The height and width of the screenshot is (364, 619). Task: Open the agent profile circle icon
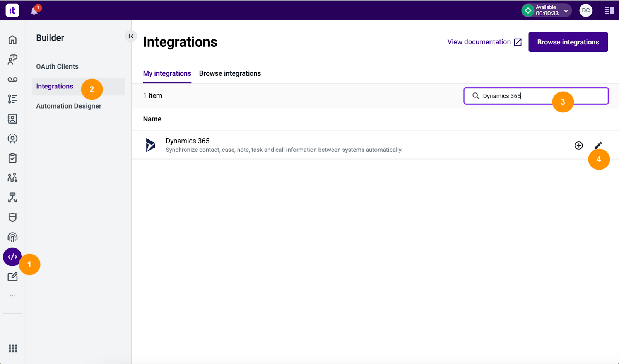tap(12, 138)
